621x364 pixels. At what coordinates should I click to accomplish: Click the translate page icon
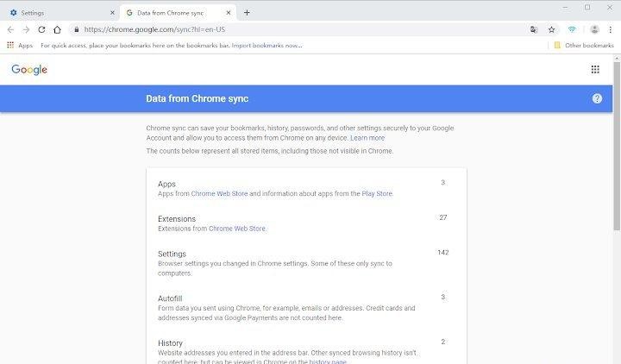tap(535, 29)
